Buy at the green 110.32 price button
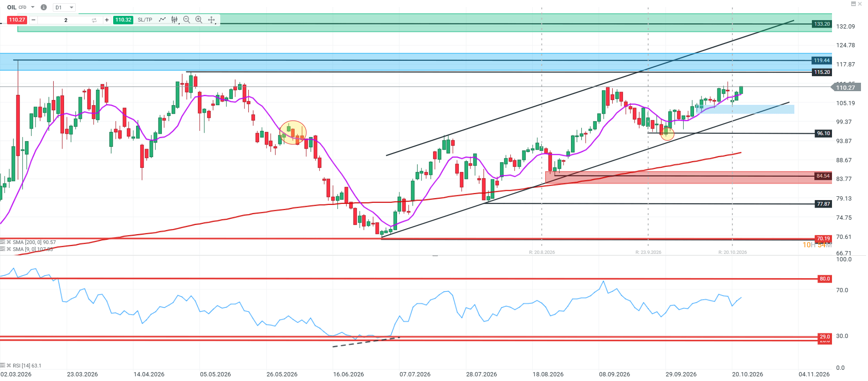 (x=123, y=20)
